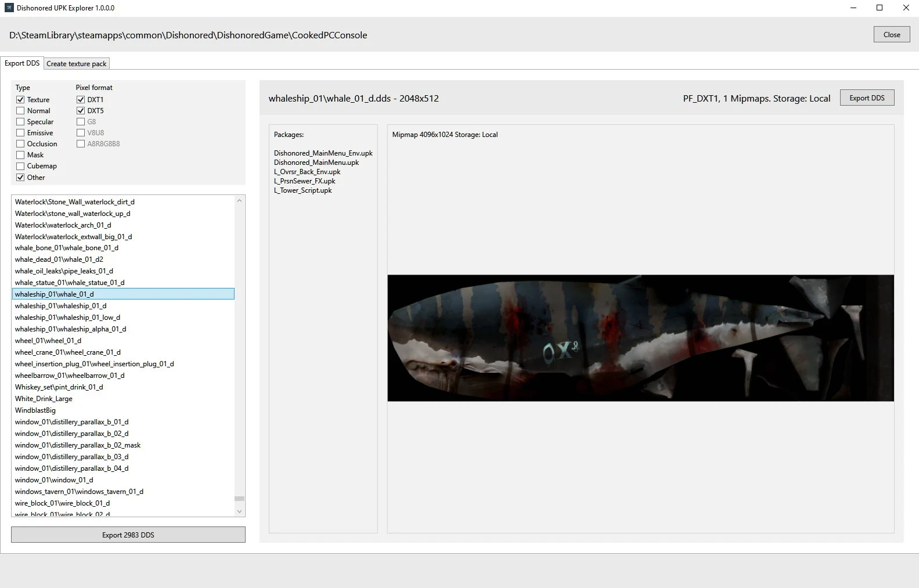Click the Close button beside the path
Image resolution: width=919 pixels, height=588 pixels.
point(891,35)
